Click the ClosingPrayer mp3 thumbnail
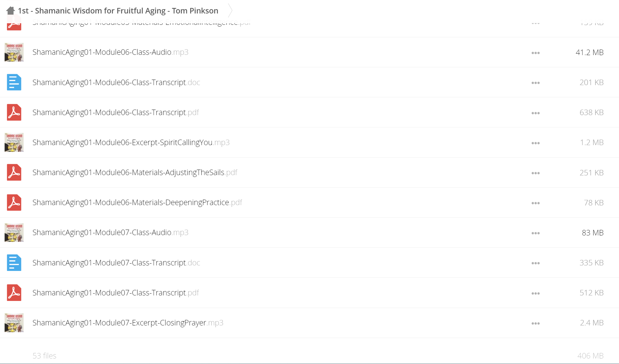The width and height of the screenshot is (619, 364). click(x=14, y=323)
